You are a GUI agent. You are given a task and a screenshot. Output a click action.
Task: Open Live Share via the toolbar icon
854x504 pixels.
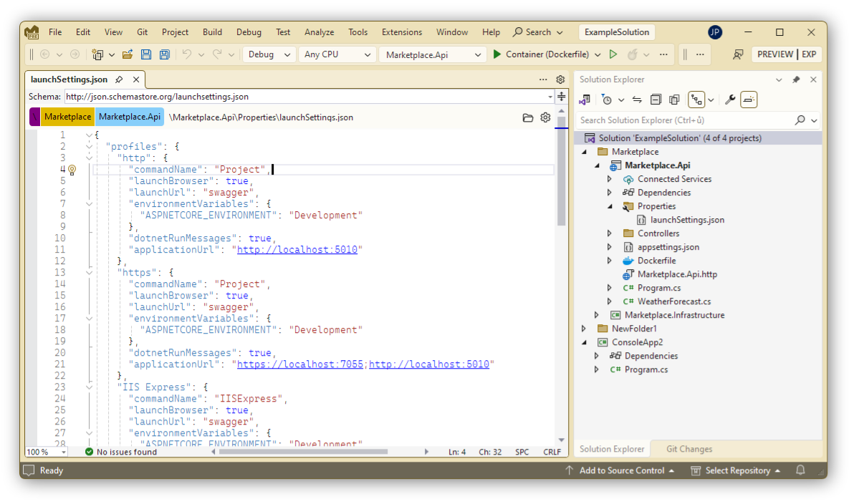737,54
